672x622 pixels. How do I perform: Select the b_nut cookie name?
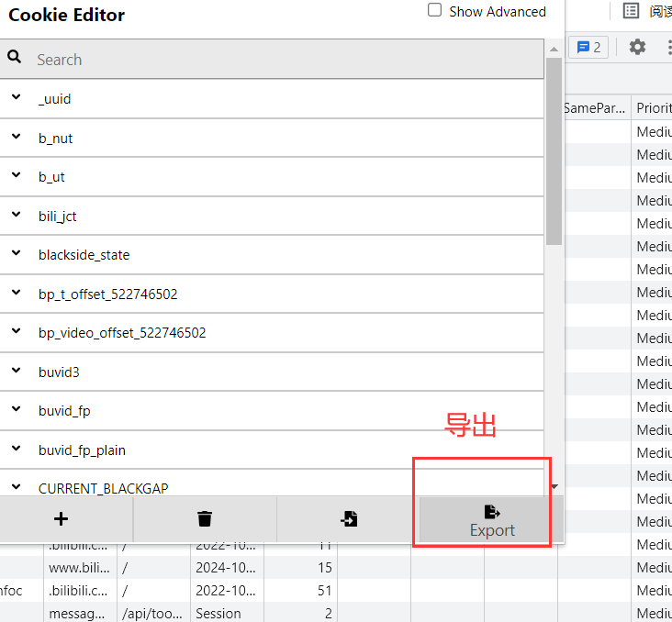(55, 139)
